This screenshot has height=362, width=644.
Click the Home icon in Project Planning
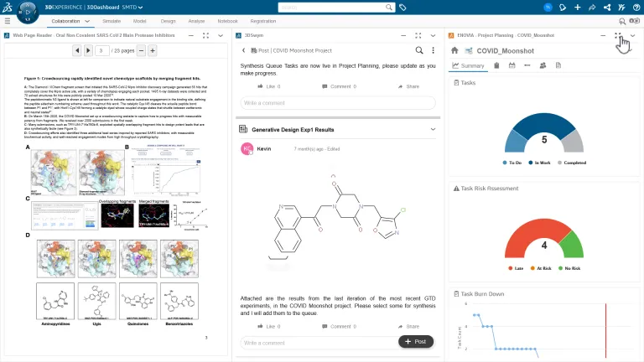pyautogui.click(x=454, y=50)
